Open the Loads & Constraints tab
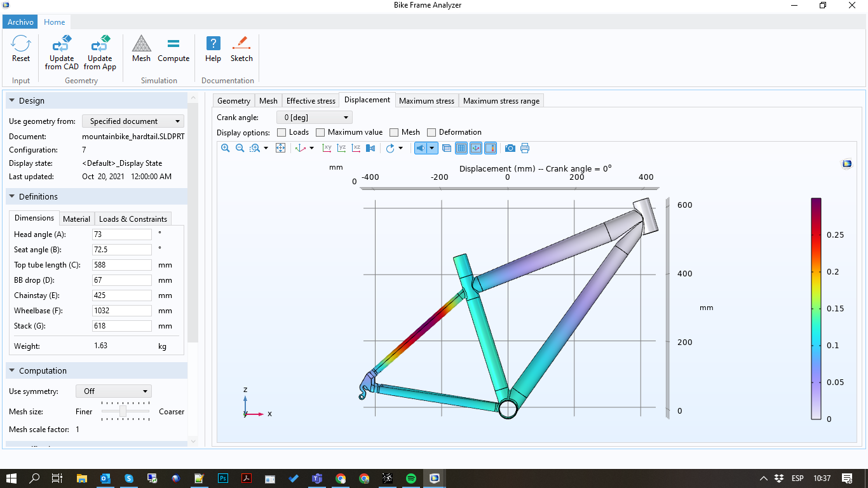 (x=133, y=219)
